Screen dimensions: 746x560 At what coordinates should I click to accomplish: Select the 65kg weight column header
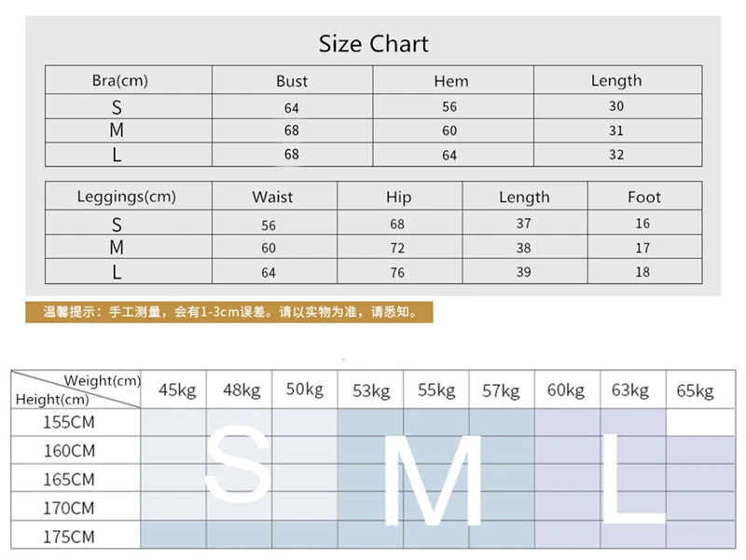tap(695, 390)
